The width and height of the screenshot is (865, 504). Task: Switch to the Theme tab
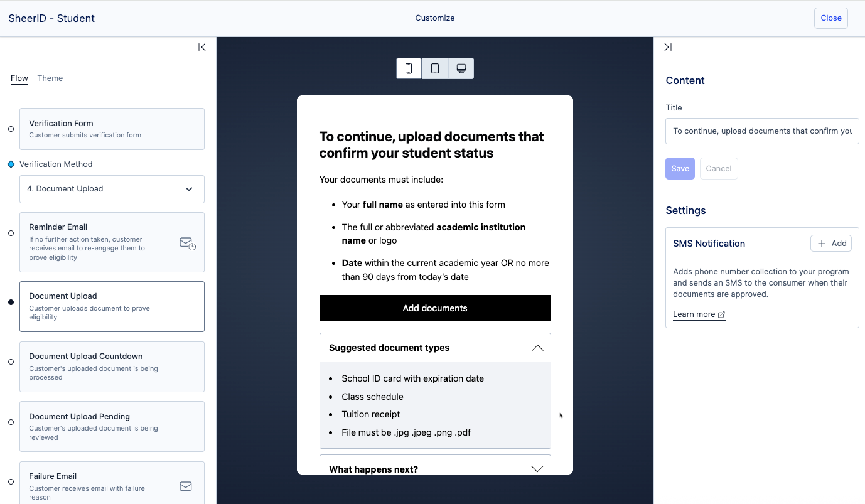coord(50,78)
